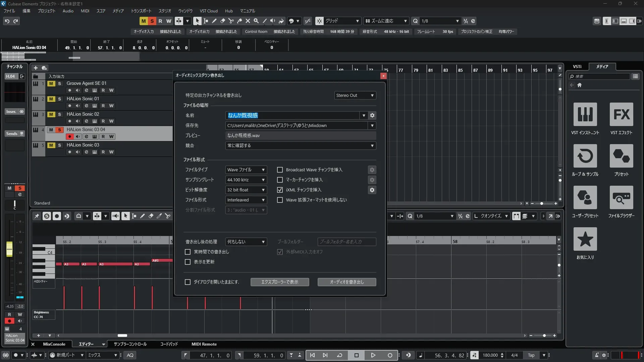Open お気に入り star tile
The image size is (644, 362).
pos(585,239)
